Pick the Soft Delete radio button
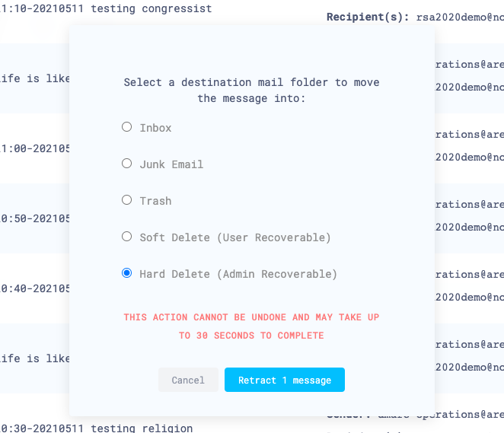504x433 pixels. pyautogui.click(x=127, y=237)
